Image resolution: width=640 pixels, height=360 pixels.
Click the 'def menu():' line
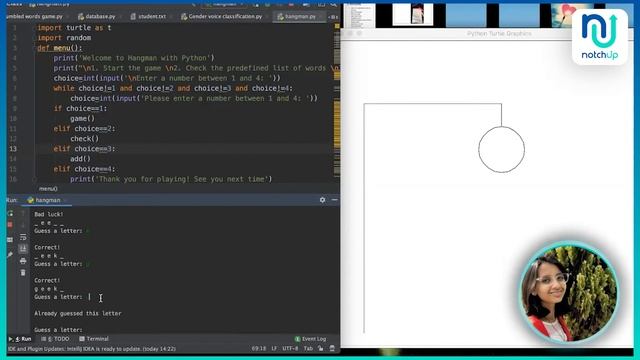[x=60, y=48]
